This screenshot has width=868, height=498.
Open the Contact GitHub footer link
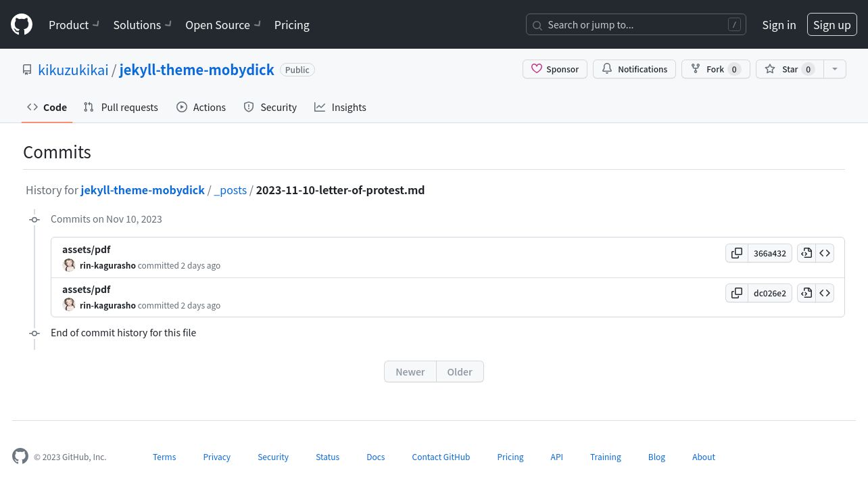[x=441, y=457]
